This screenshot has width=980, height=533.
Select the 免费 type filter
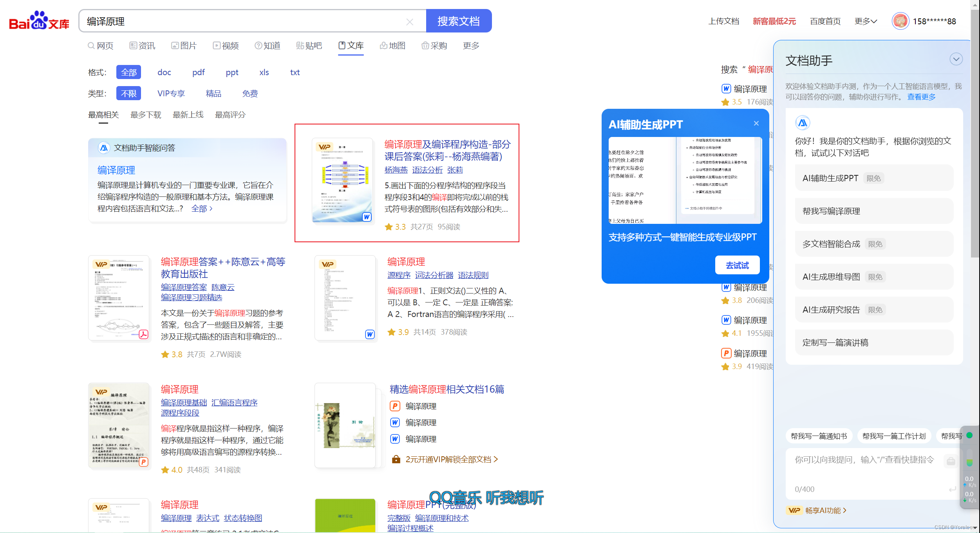coord(250,94)
